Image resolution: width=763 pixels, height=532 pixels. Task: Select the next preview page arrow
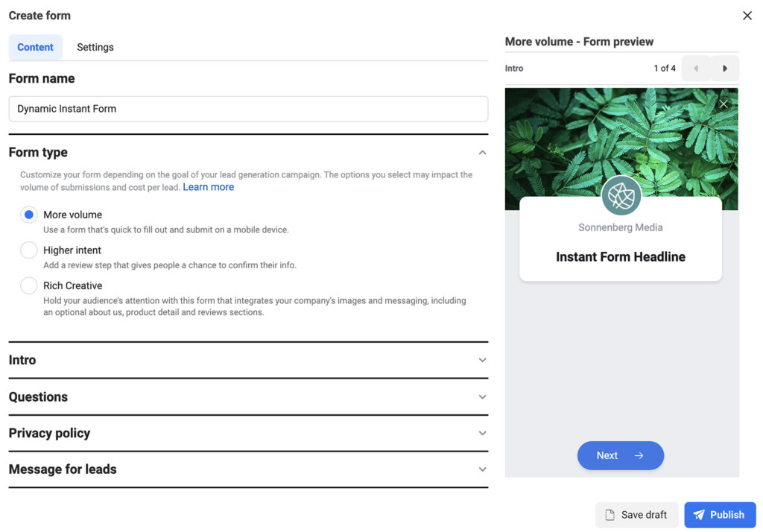click(724, 68)
